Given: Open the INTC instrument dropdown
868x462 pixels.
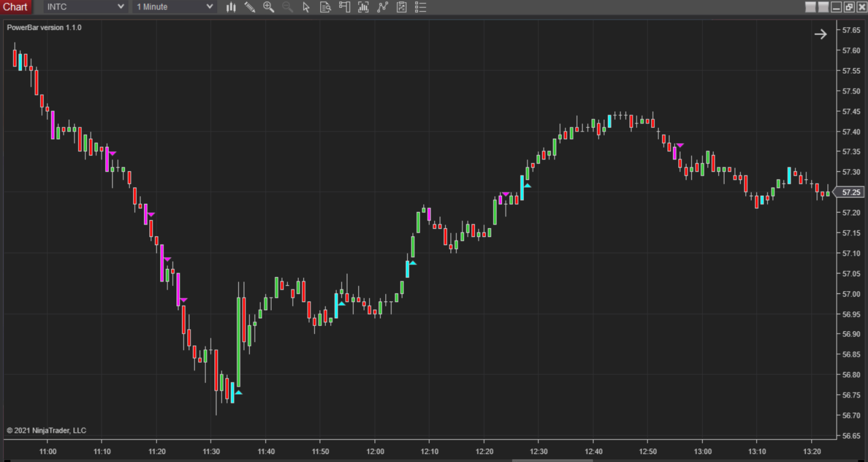Looking at the screenshot, I should (x=86, y=7).
